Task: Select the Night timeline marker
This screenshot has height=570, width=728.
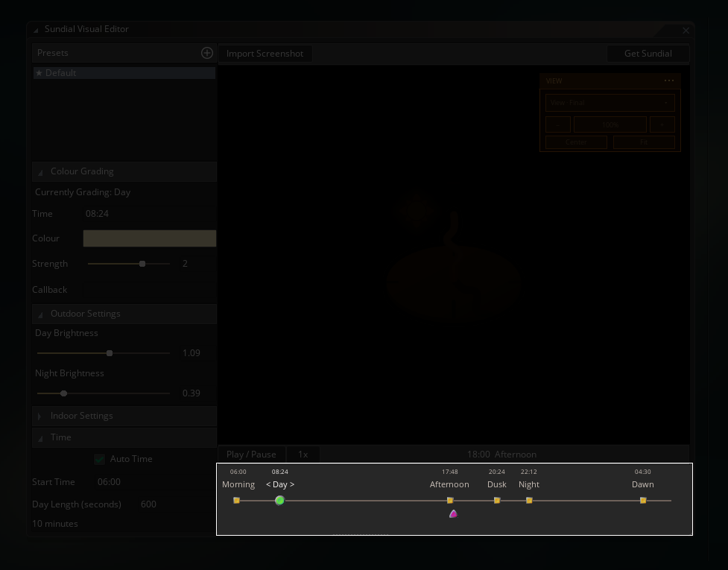Action: [x=529, y=501]
